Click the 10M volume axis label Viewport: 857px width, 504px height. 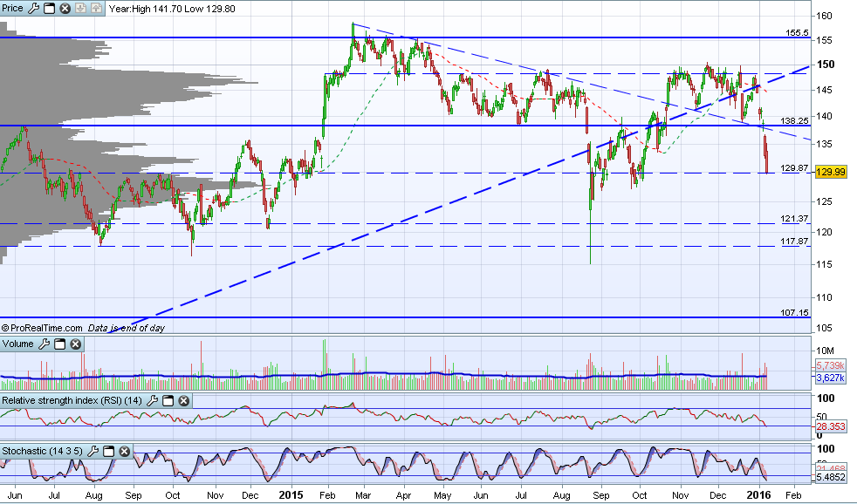tap(826, 351)
